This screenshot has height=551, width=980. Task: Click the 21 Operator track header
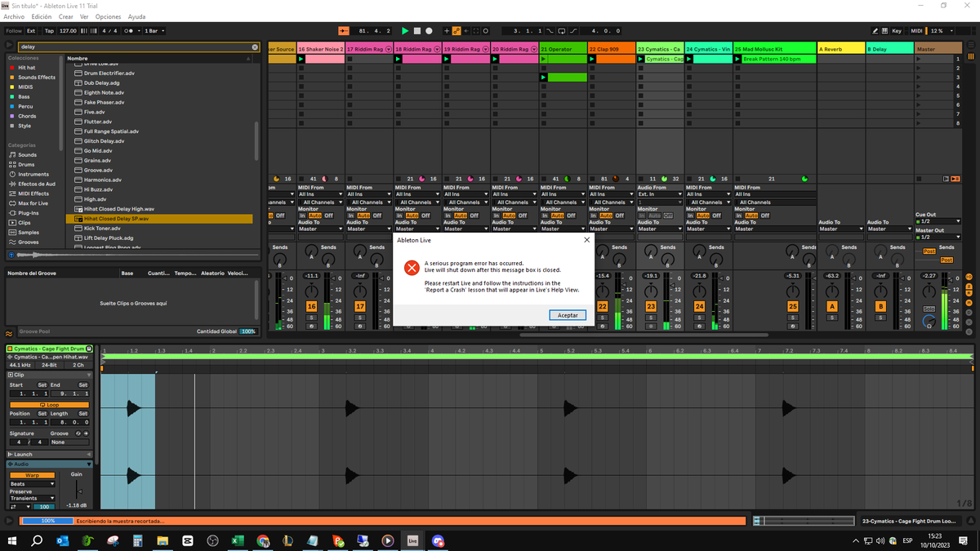[563, 49]
